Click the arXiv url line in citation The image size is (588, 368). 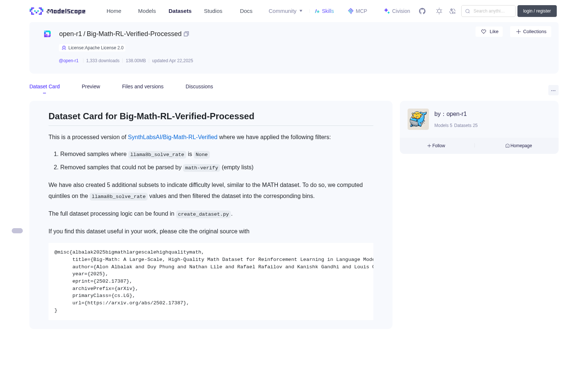[131, 303]
